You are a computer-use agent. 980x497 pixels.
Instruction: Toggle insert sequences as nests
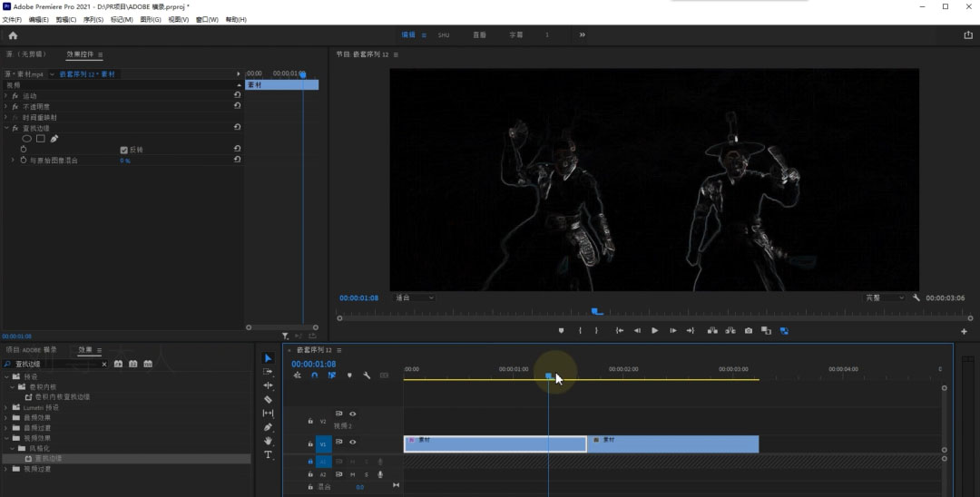[x=297, y=375]
